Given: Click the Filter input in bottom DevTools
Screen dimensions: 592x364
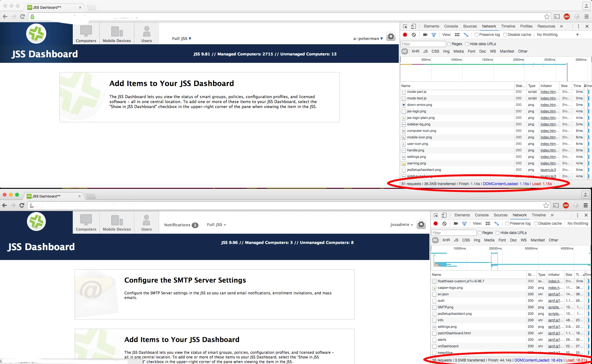Looking at the screenshot, I should pos(454,233).
